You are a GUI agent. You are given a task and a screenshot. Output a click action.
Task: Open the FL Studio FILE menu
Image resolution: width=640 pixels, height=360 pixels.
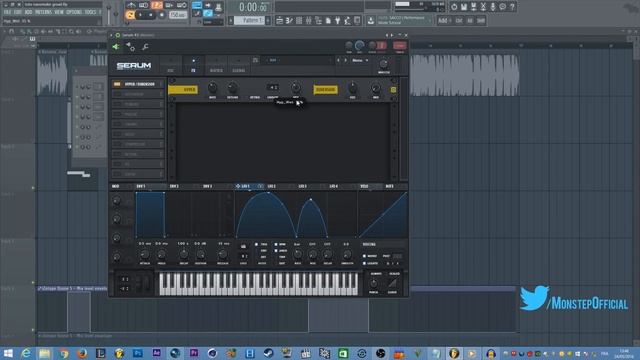coord(7,12)
